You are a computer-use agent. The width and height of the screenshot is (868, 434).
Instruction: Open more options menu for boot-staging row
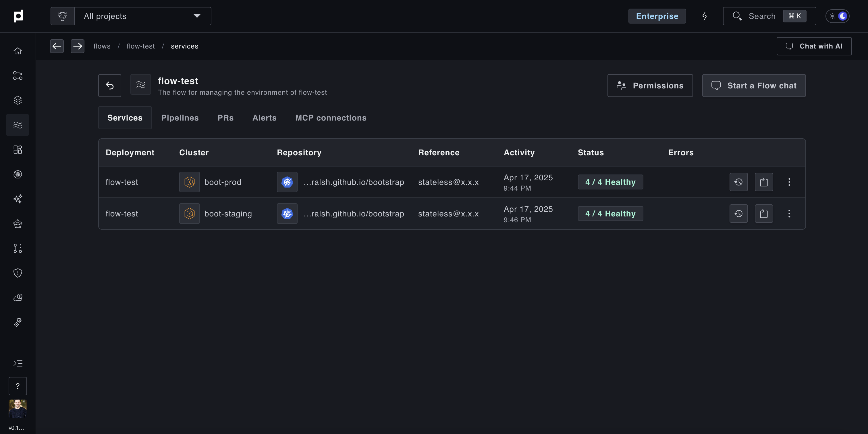[789, 214]
